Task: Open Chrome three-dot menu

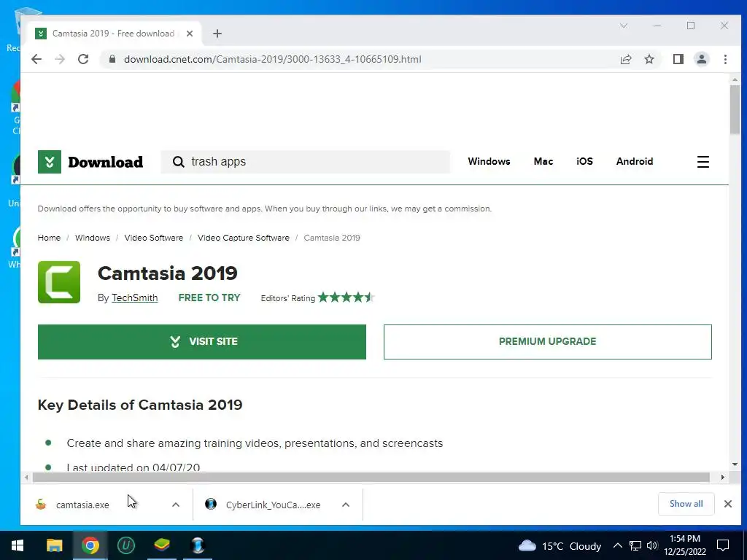Action: pos(725,59)
